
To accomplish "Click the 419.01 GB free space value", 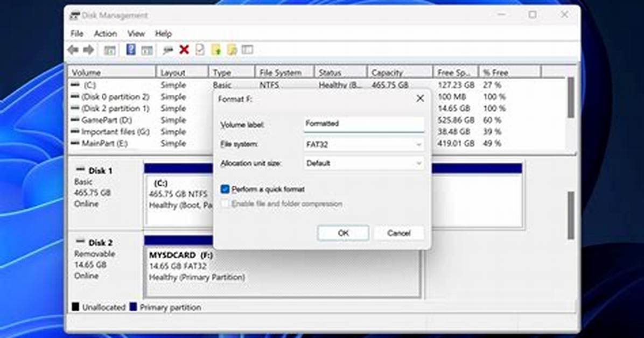I will coord(456,143).
